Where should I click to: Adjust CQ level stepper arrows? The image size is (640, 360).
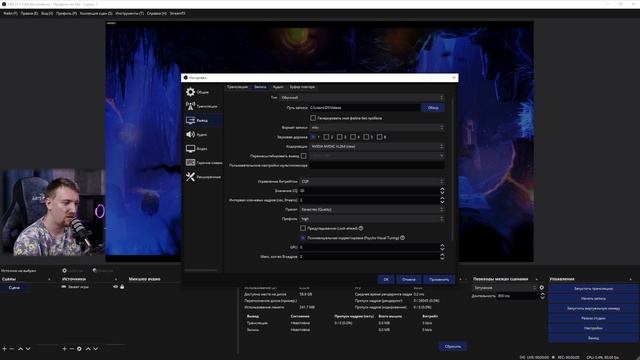[442, 191]
